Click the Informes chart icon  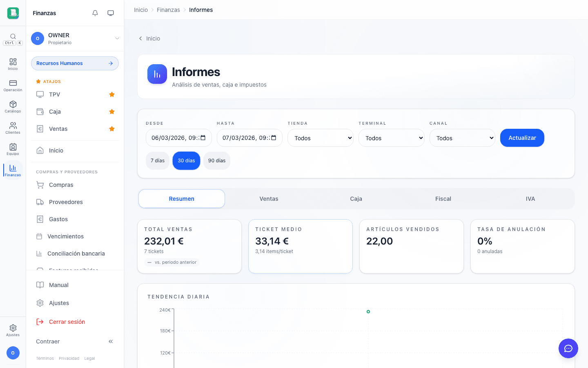pyautogui.click(x=157, y=74)
